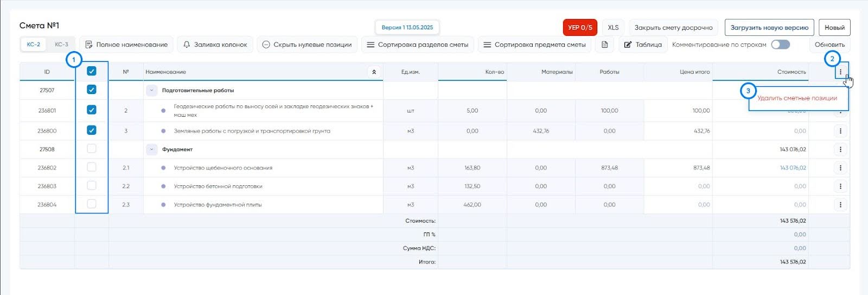Toggle Комментирование по строкам switch
This screenshot has width=868, height=295.
coord(780,45)
